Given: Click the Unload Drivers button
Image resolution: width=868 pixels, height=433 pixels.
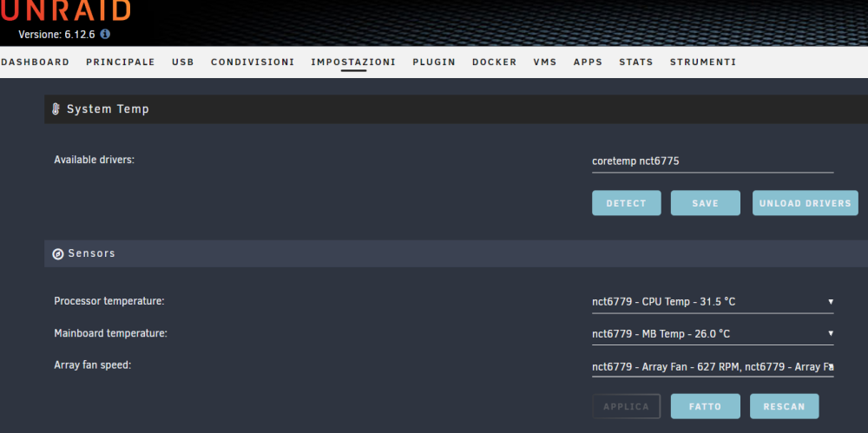Looking at the screenshot, I should click(805, 203).
